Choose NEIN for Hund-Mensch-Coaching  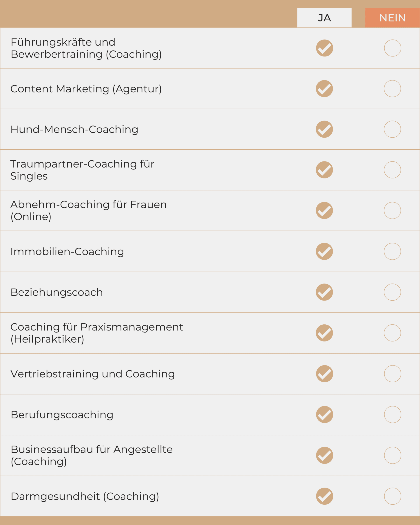[392, 129]
